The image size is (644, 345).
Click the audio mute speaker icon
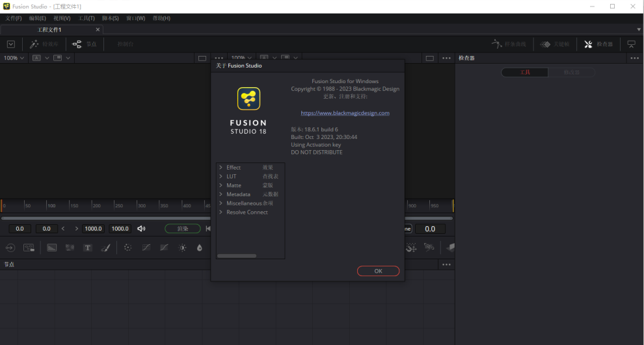pyautogui.click(x=141, y=229)
